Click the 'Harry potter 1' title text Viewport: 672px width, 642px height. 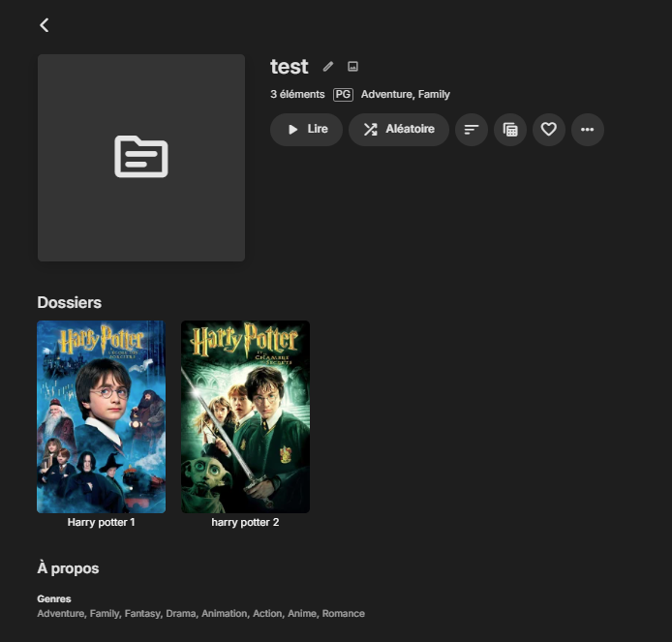click(x=101, y=523)
